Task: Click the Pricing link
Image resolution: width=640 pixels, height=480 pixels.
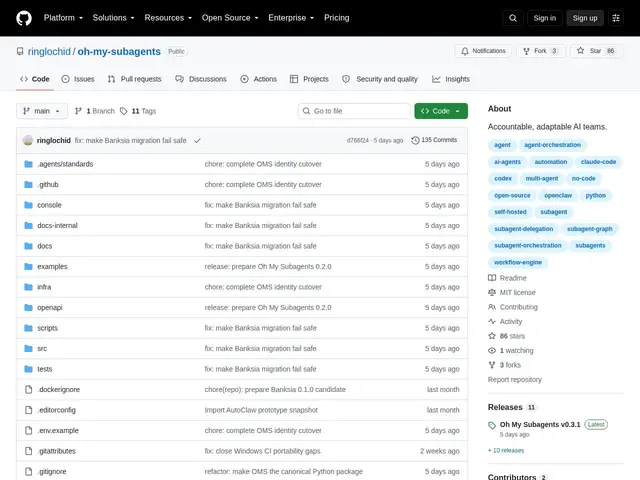Action: 337,18
